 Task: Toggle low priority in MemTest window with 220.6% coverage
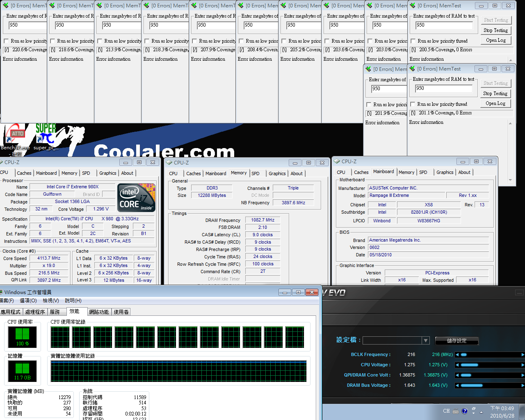(6, 41)
